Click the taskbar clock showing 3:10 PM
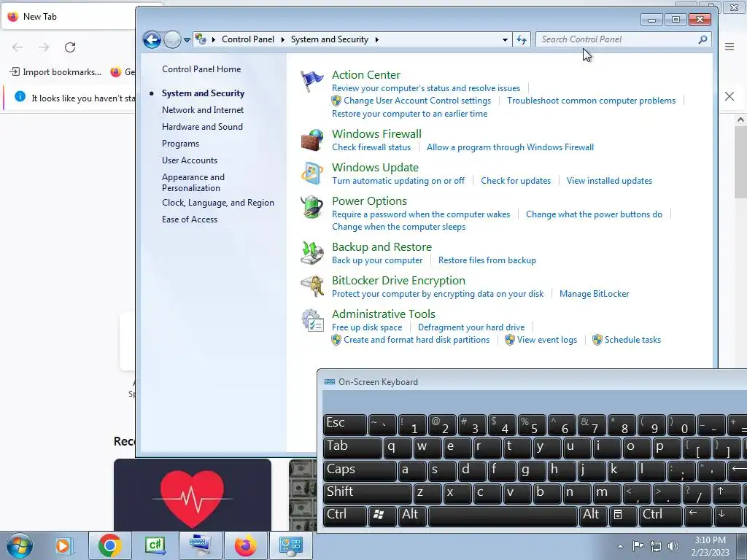Image resolution: width=747 pixels, height=560 pixels. 710,546
